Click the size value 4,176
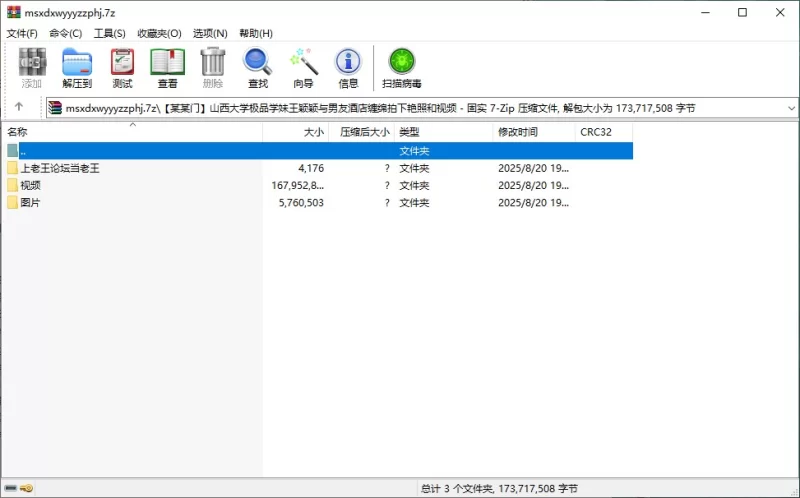Viewport: 800px width, 498px height. tap(311, 168)
